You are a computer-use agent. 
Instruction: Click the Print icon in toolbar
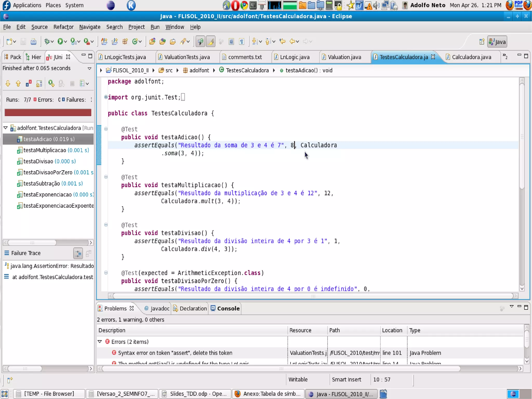pos(34,42)
